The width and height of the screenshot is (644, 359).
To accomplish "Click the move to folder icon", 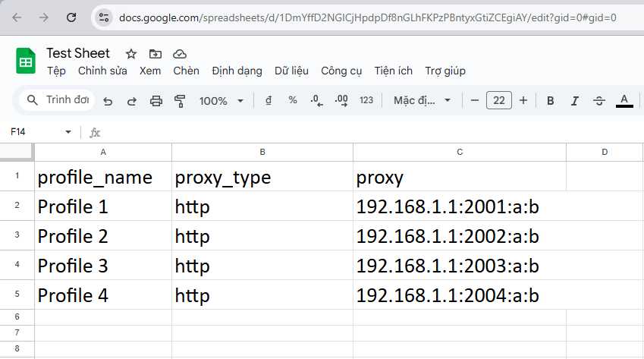I will 156,54.
